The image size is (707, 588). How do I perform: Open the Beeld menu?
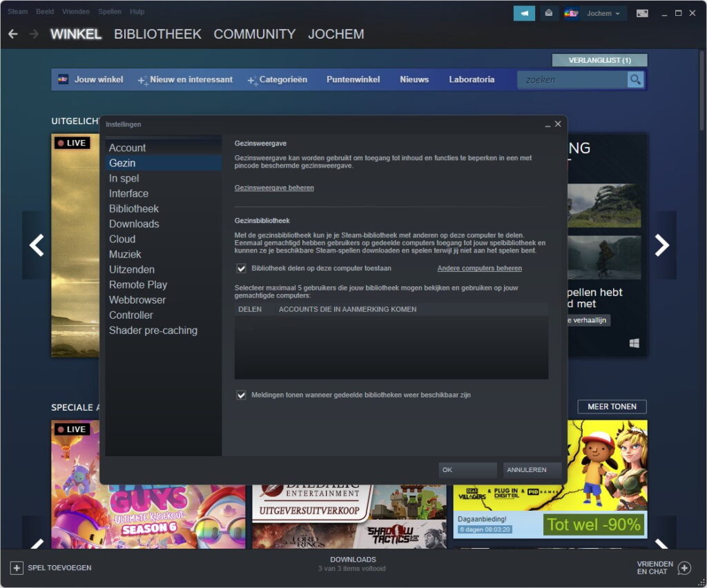(45, 12)
